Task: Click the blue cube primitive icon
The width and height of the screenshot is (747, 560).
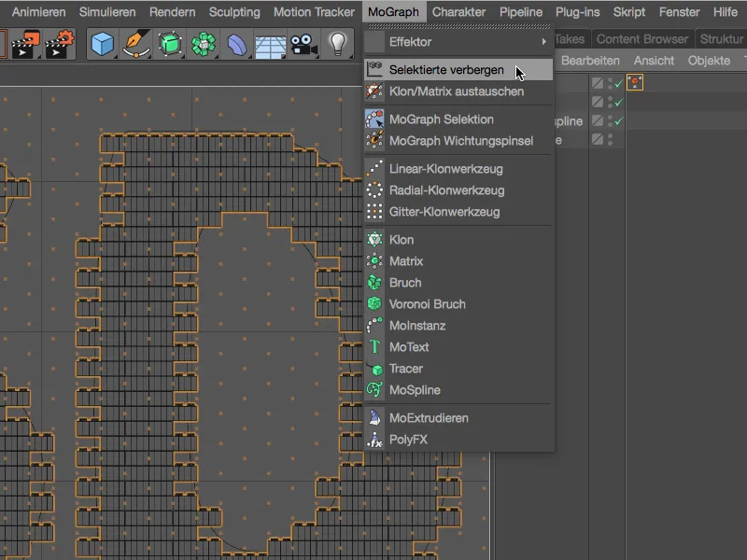Action: [104, 44]
